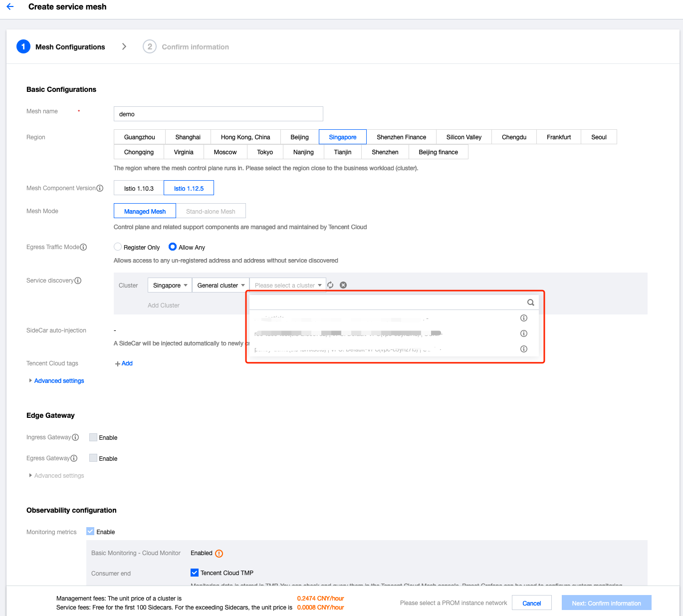Click info icon beside Mesh Component Version

point(100,188)
